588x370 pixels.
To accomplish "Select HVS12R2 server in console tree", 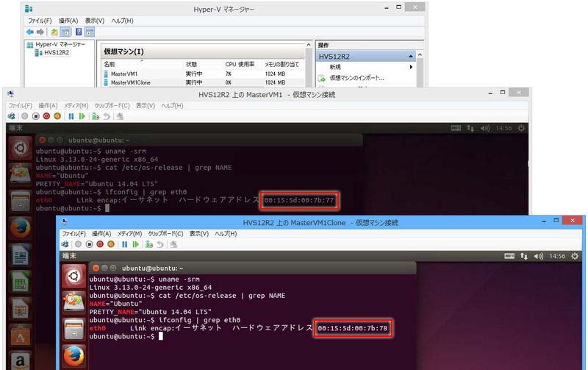I will click(52, 52).
